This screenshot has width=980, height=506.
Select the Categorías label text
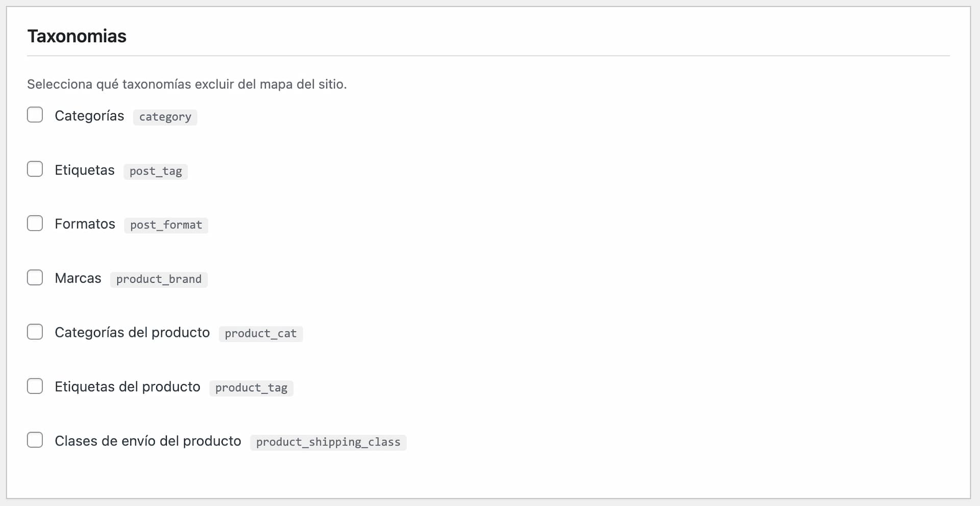tap(89, 116)
